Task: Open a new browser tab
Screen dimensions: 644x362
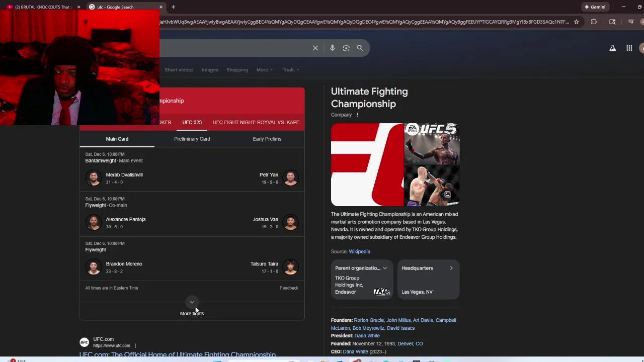Action: click(x=173, y=7)
